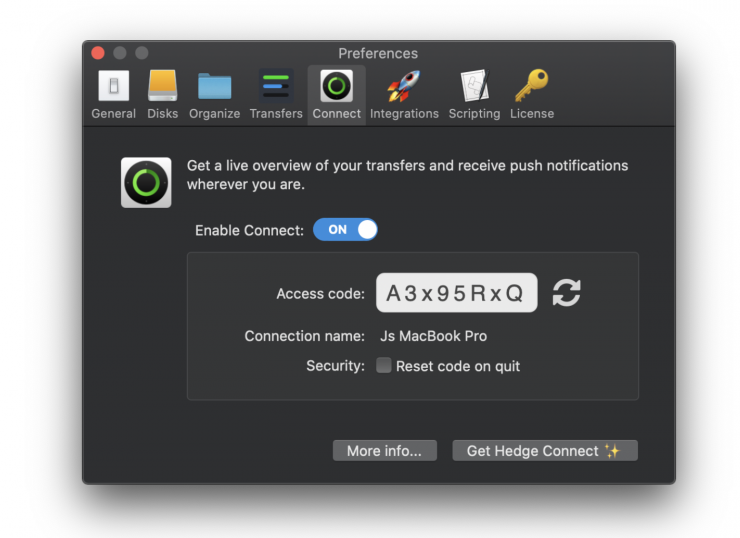Switch to the Disks preferences icon
Image resolution: width=740 pixels, height=538 pixels.
coord(162,95)
